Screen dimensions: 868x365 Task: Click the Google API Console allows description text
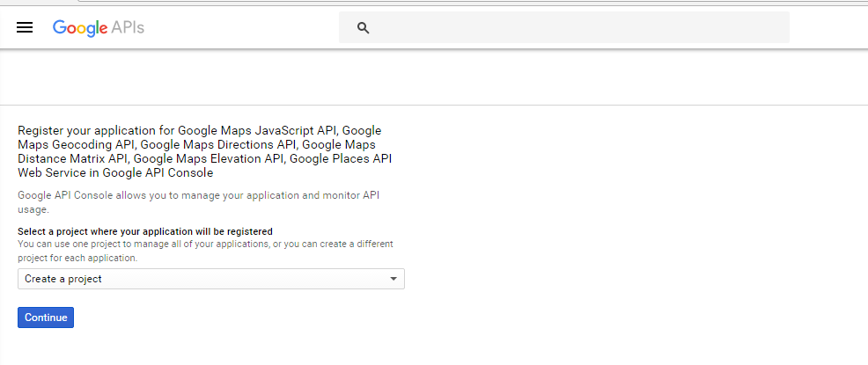(199, 202)
